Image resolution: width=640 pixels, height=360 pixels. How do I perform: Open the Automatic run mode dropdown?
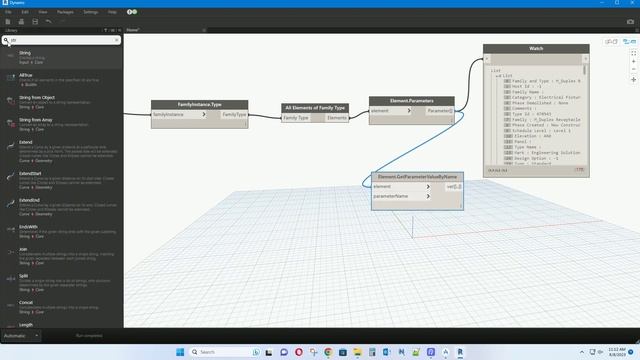point(21,336)
